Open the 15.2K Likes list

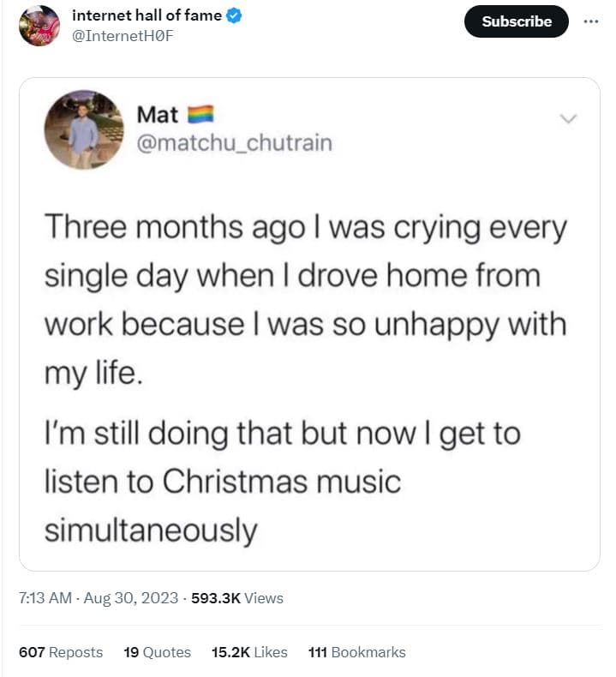249,652
